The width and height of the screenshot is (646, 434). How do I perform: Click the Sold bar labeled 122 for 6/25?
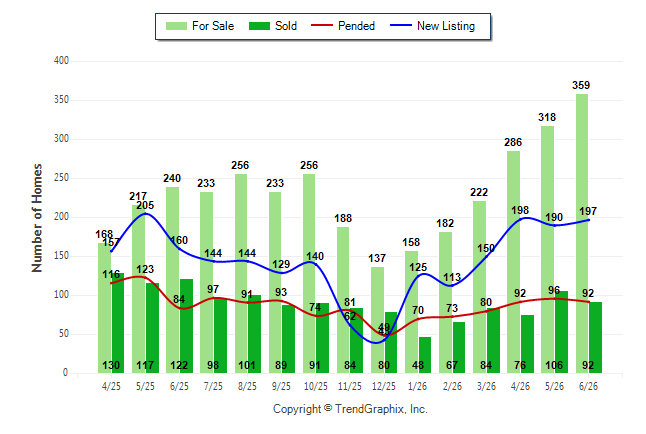pos(186,326)
